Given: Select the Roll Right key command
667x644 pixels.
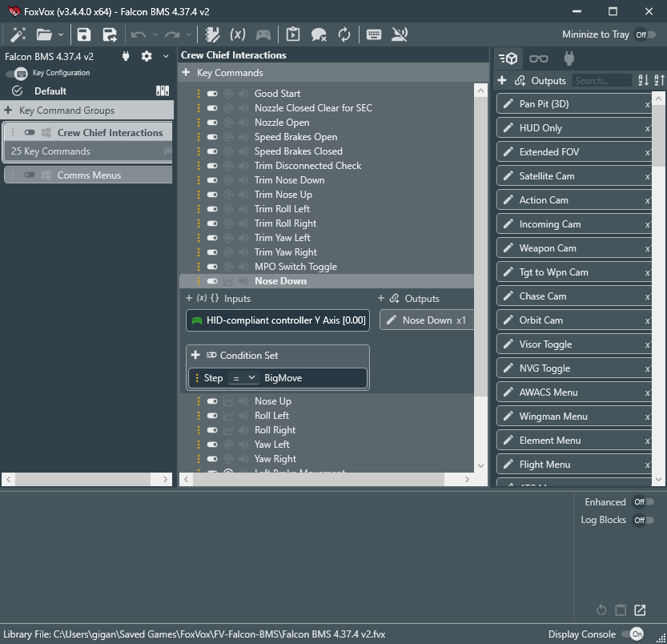Looking at the screenshot, I should click(275, 430).
